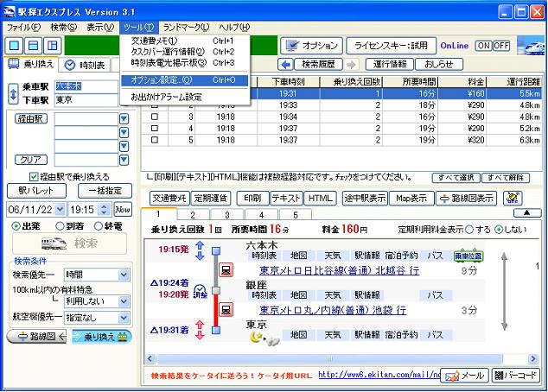Image resolution: width=548 pixels, height=392 pixels.
Task: Select horizontal split layout icon
Action: coord(34,46)
